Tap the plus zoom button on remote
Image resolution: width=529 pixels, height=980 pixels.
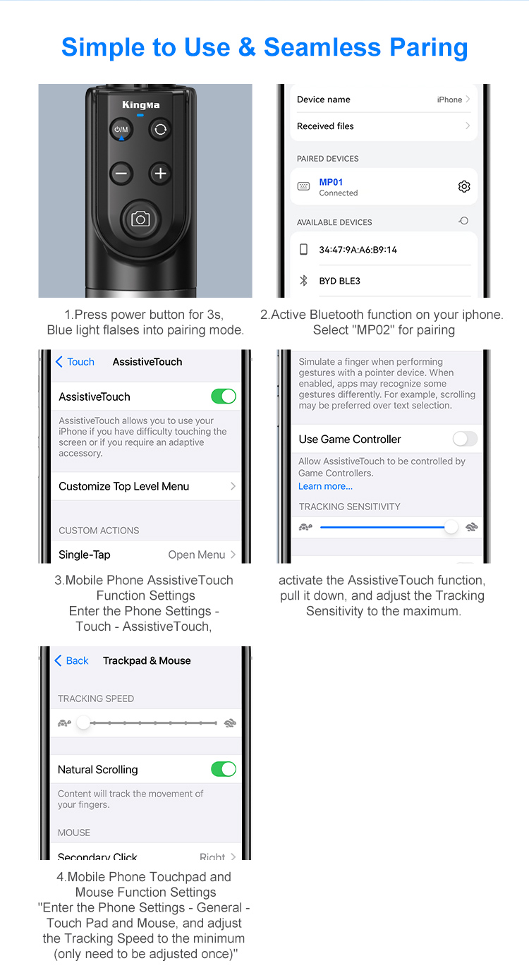[161, 174]
